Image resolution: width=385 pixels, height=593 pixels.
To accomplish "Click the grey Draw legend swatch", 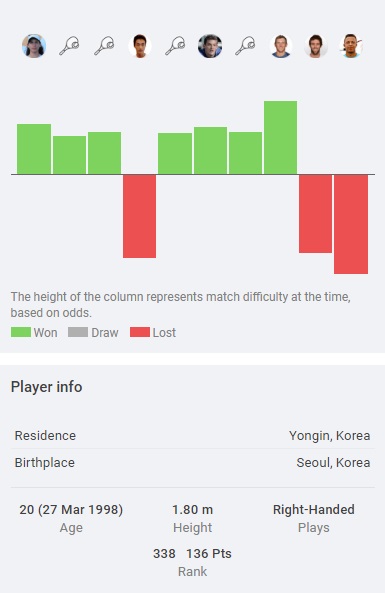I will coord(78,332).
